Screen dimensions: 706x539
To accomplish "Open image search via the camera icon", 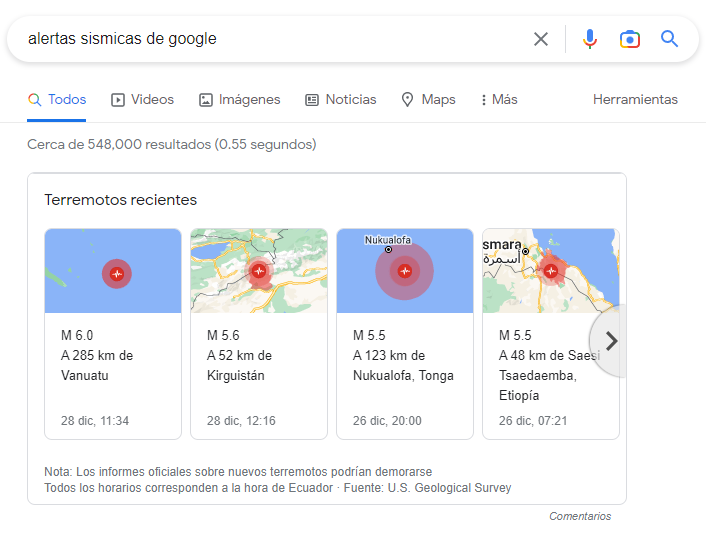I will click(629, 39).
